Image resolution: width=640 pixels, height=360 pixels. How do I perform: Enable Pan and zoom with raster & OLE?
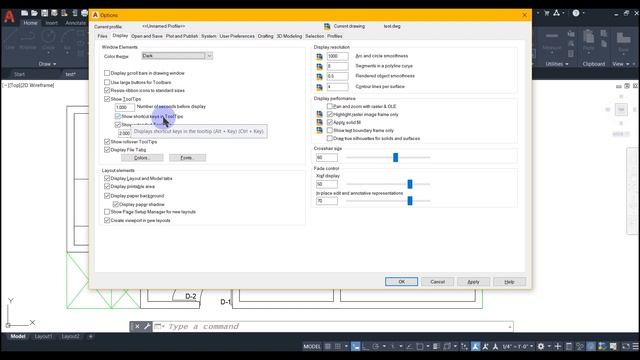pyautogui.click(x=330, y=106)
